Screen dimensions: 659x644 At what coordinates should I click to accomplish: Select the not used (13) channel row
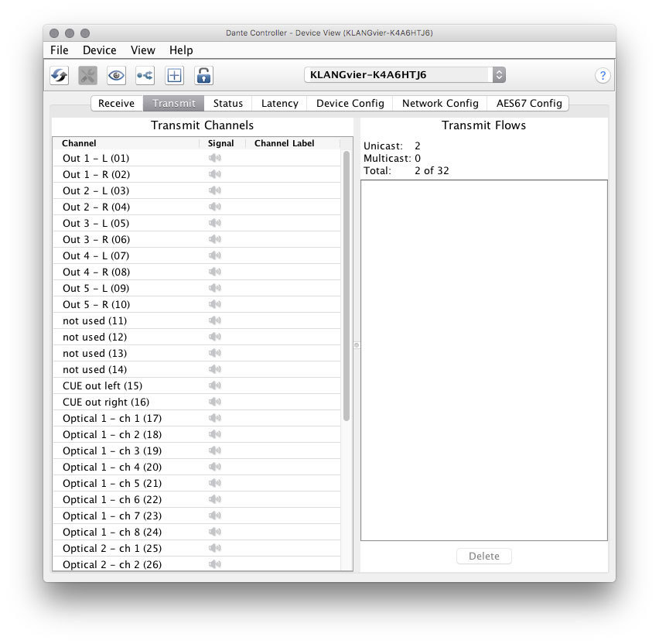[x=196, y=353]
